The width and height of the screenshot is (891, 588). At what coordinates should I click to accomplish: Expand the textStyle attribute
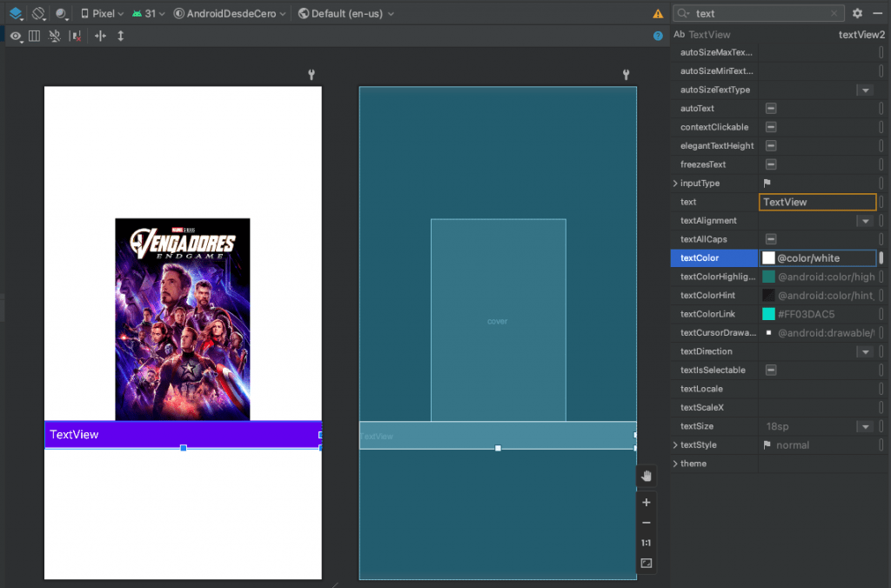click(x=675, y=444)
